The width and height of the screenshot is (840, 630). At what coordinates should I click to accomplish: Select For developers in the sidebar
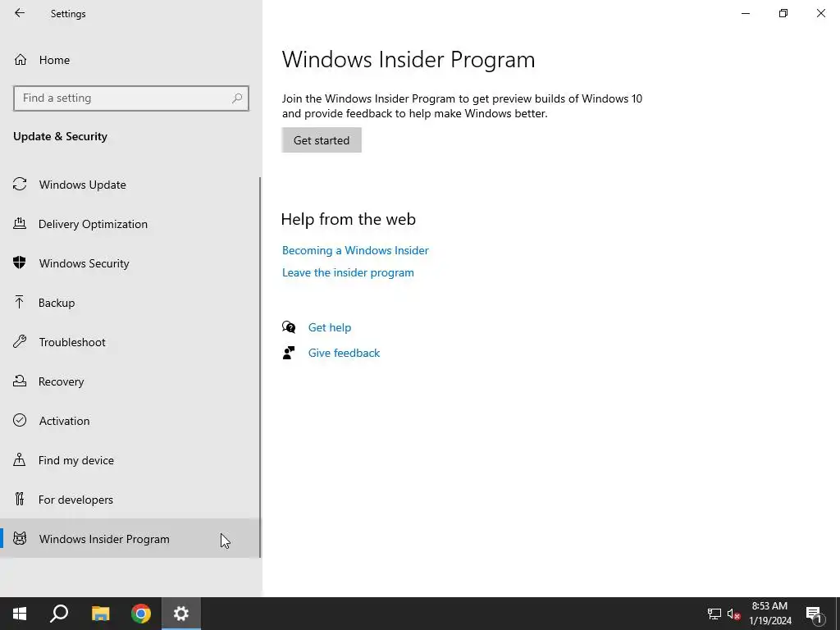click(x=130, y=500)
